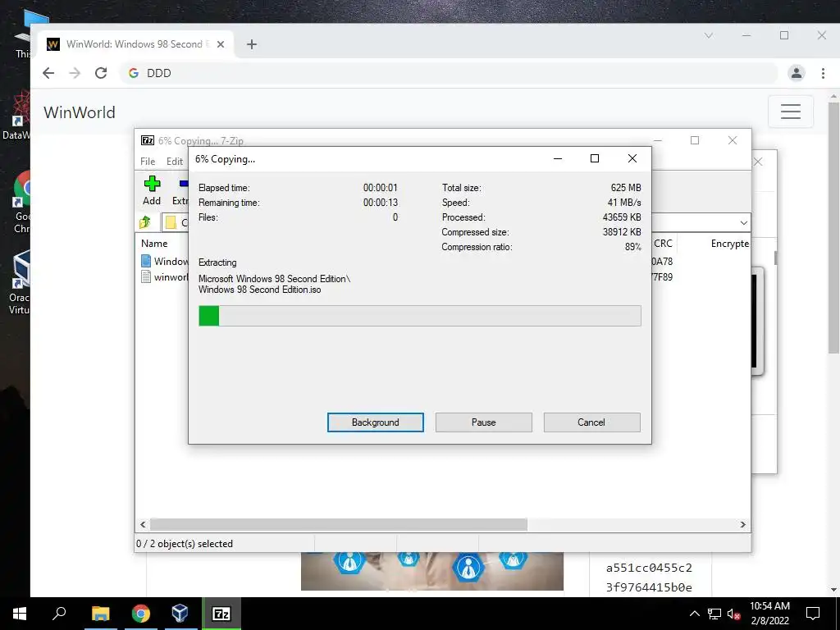The width and height of the screenshot is (840, 630).
Task: Open the Windows Start menu
Action: (x=20, y=614)
